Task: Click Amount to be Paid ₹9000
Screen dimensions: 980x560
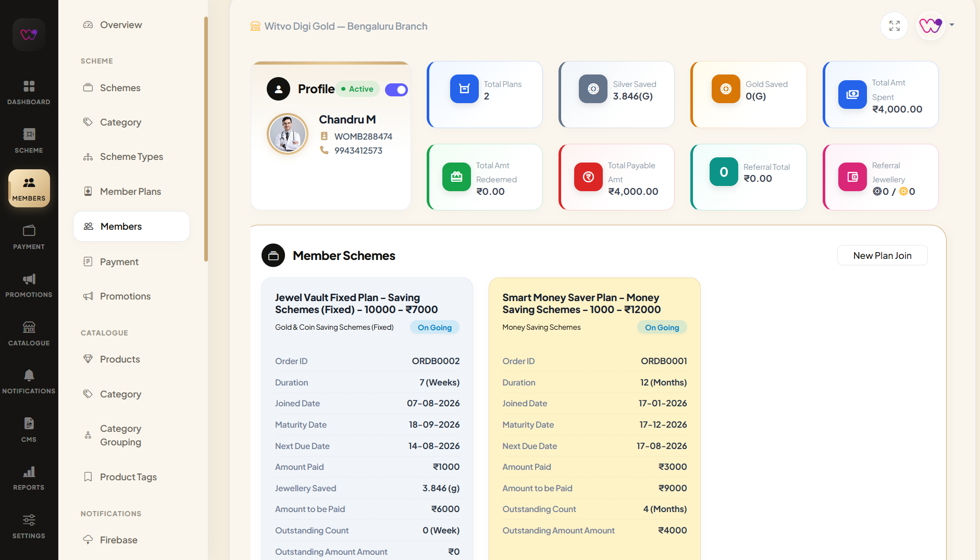Action: click(x=673, y=488)
